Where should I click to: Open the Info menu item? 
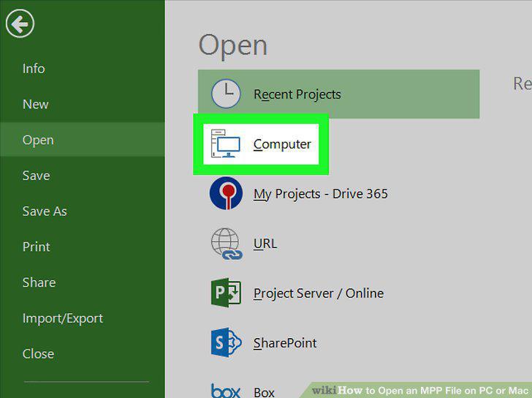(34, 69)
